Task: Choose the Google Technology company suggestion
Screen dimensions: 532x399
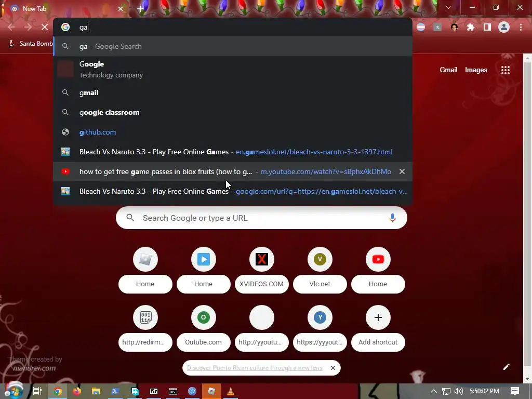Action: click(233, 69)
